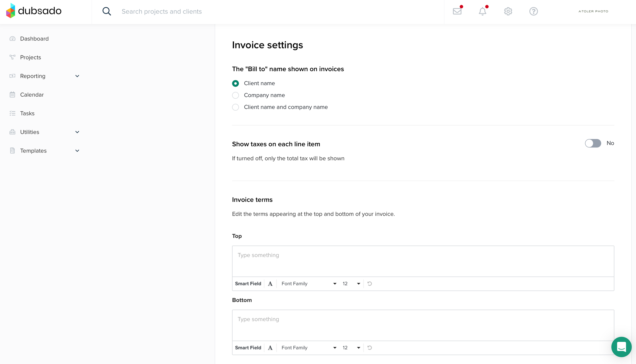Screen dimensions: 636x364
Task: Go to Calendar
Action: click(x=32, y=95)
